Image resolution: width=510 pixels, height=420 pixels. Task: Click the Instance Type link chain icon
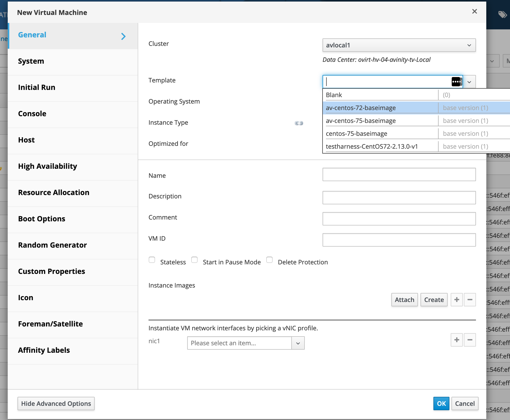[299, 123]
